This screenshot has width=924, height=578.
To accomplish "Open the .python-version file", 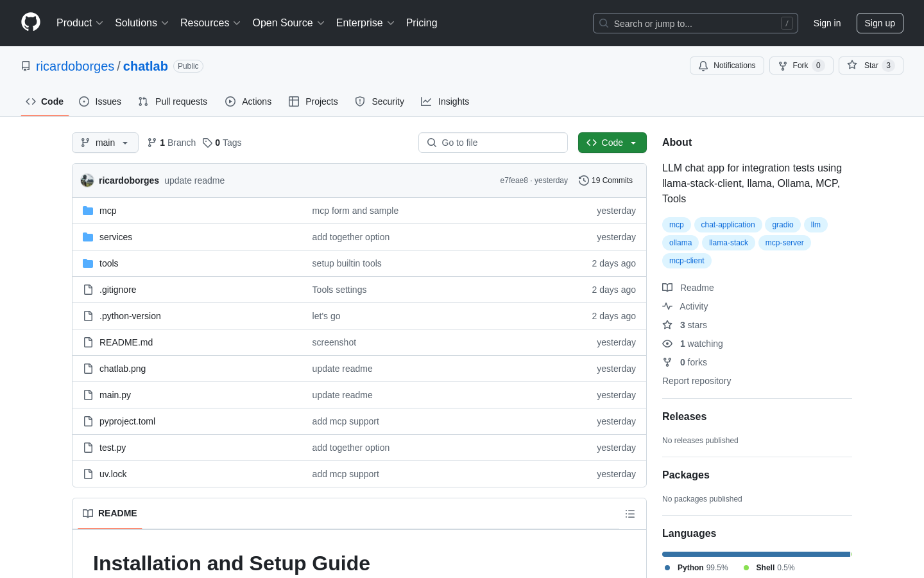I will click(130, 316).
